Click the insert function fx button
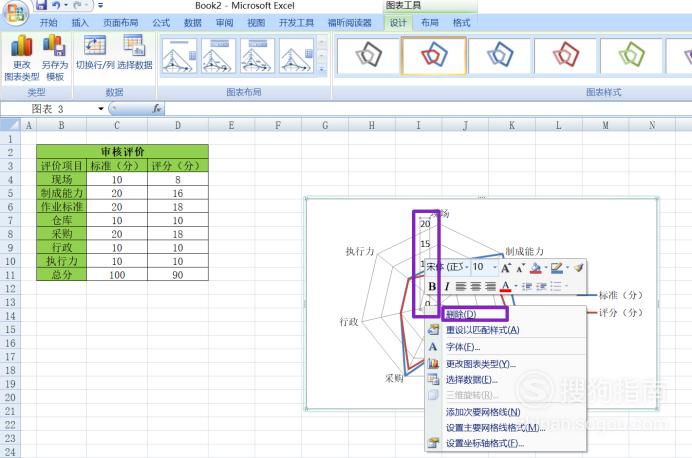Image resolution: width=692 pixels, height=458 pixels. 157,109
